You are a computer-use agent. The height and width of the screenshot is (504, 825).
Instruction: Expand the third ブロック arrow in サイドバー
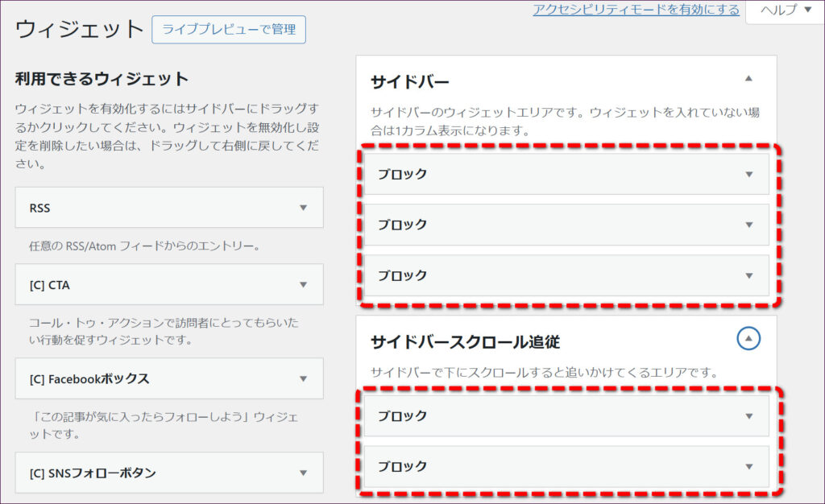[x=748, y=275]
